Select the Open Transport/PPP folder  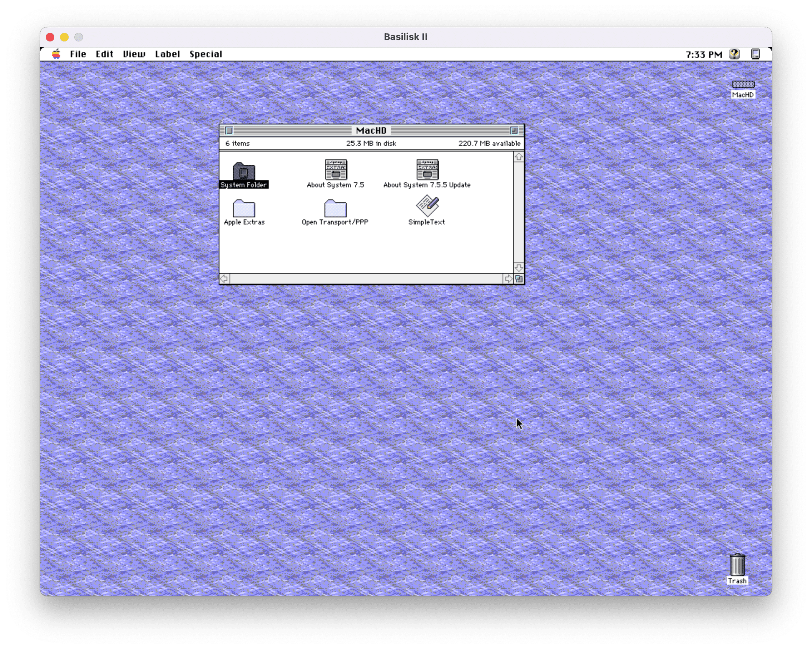(x=335, y=208)
